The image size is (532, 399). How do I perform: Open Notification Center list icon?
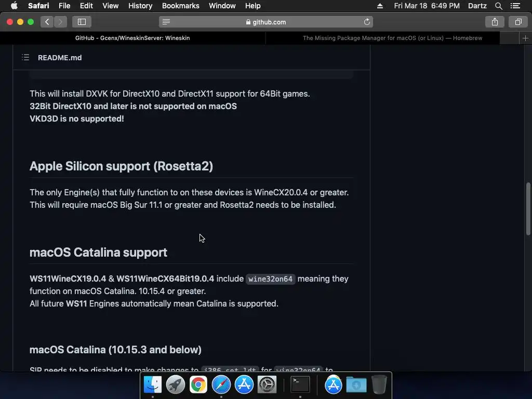[515, 6]
